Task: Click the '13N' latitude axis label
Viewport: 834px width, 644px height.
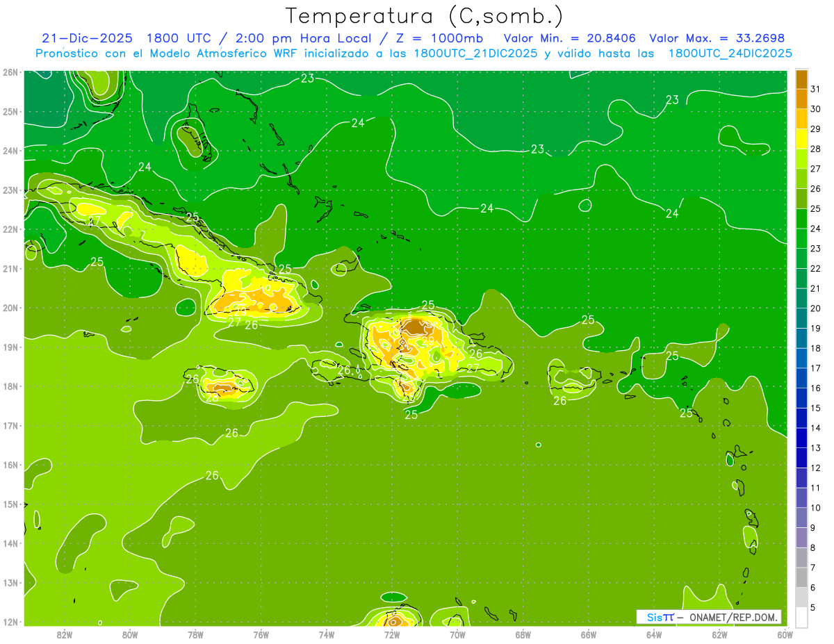Action: coord(10,582)
